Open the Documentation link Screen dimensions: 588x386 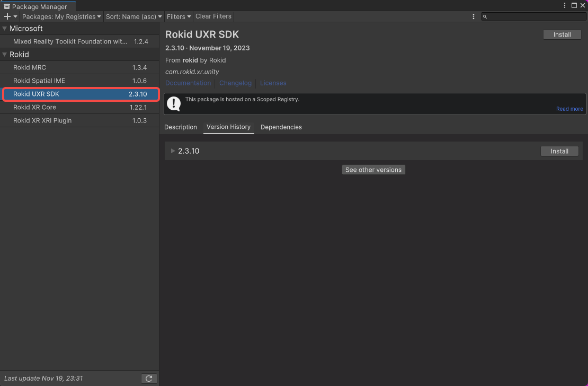click(x=188, y=83)
